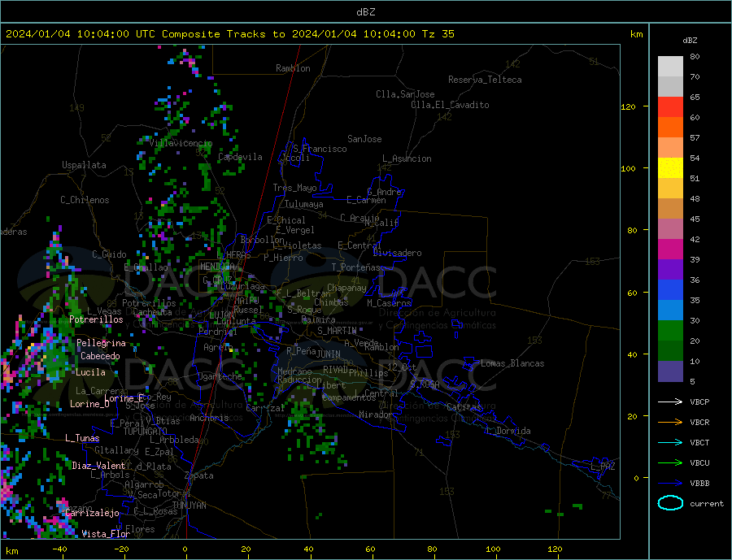Click the 'TUNUYAN' map label
The image size is (732, 560).
click(189, 506)
